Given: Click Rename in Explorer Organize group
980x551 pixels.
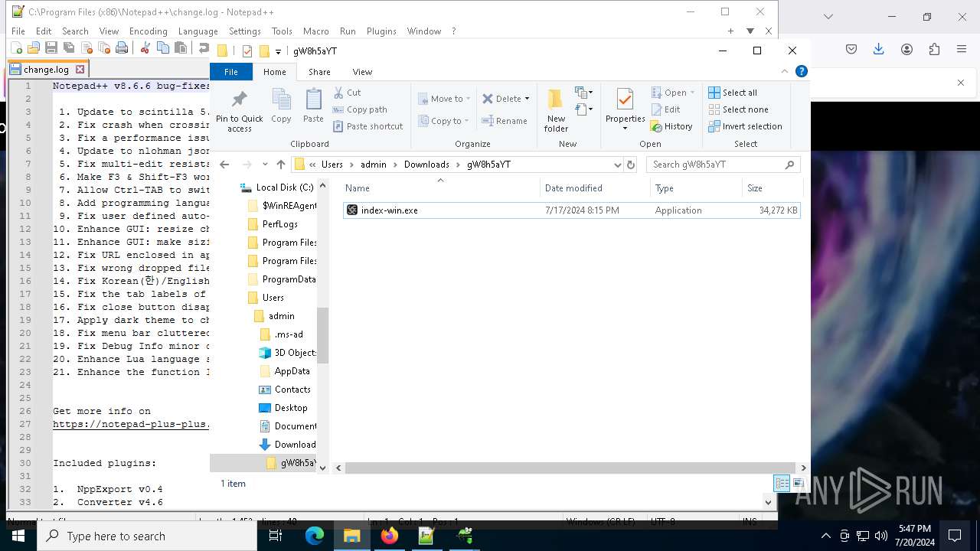Looking at the screenshot, I should 505,121.
